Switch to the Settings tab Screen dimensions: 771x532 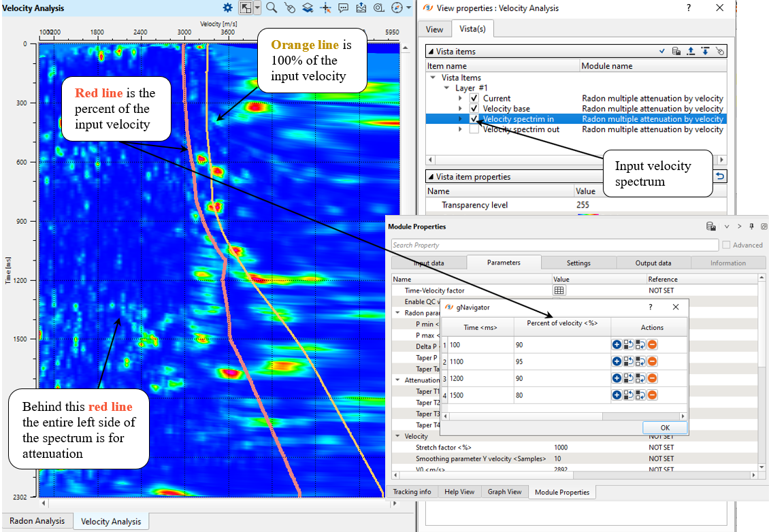click(578, 263)
